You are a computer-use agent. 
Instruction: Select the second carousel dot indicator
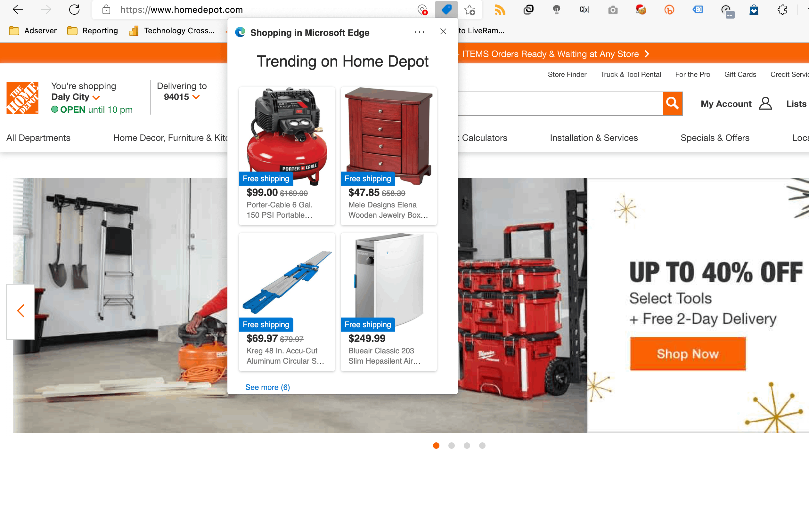(x=451, y=445)
